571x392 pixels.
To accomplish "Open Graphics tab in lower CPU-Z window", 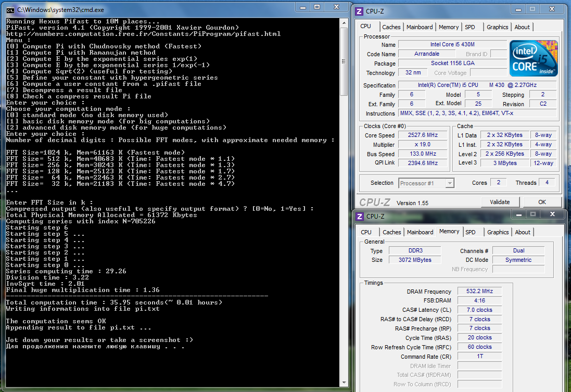I will coord(498,232).
